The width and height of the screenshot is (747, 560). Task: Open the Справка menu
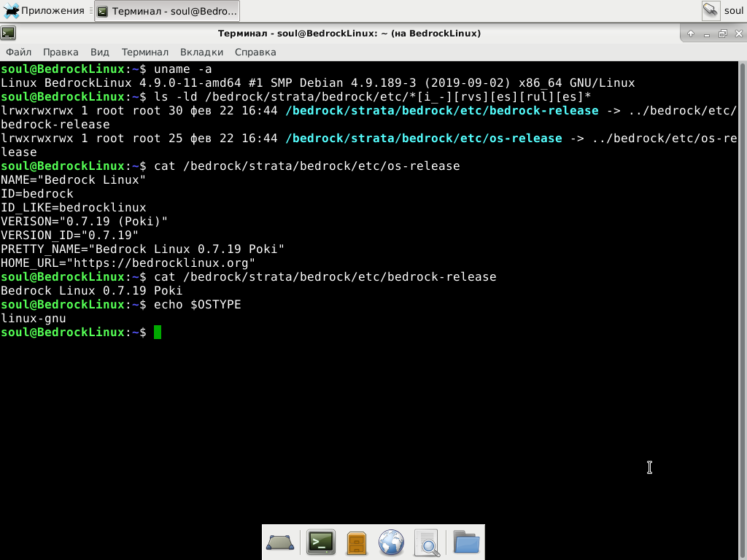coord(255,52)
